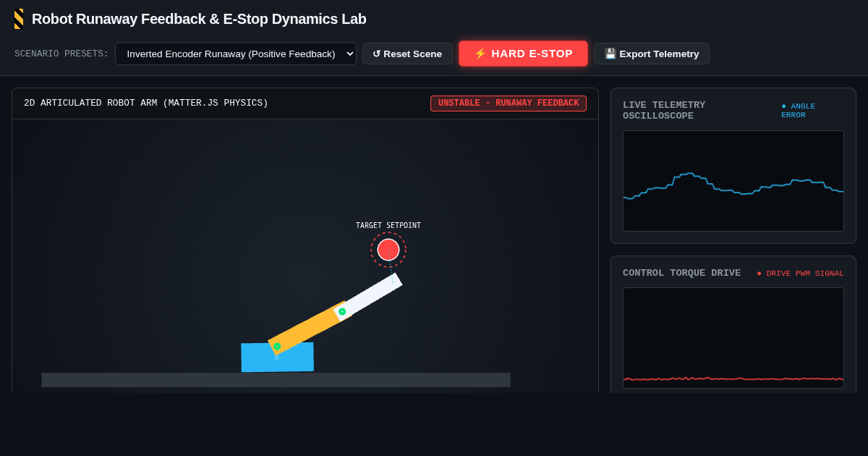Hit the HARD E-STOP button
This screenshot has height=456, width=868.
pos(523,54)
